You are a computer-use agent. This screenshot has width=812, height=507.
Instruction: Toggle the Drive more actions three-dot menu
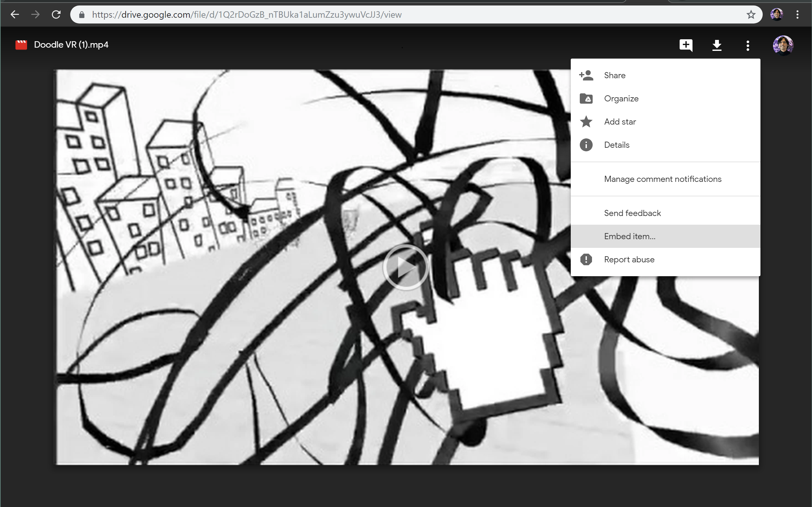tap(748, 45)
